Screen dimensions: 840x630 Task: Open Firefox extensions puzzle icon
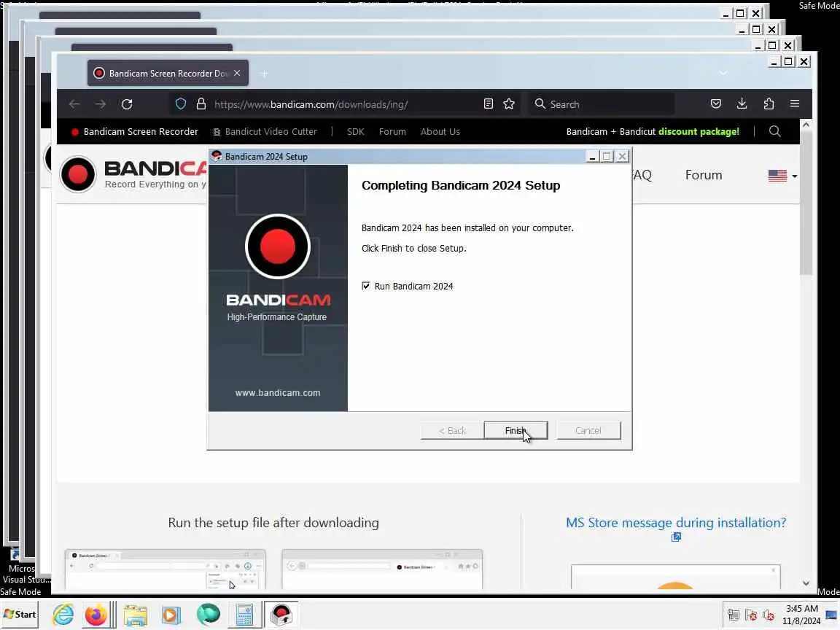769,104
